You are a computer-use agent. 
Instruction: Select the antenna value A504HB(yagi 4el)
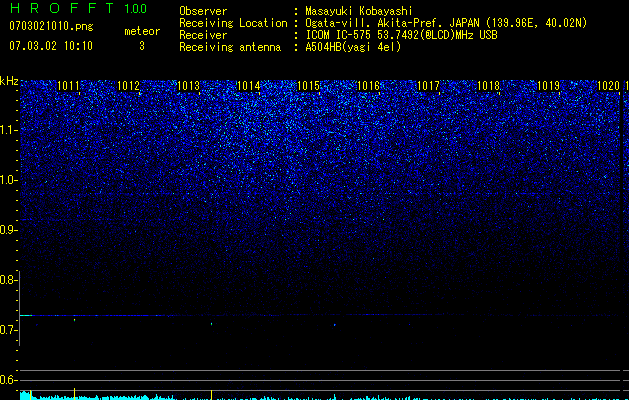tap(353, 47)
